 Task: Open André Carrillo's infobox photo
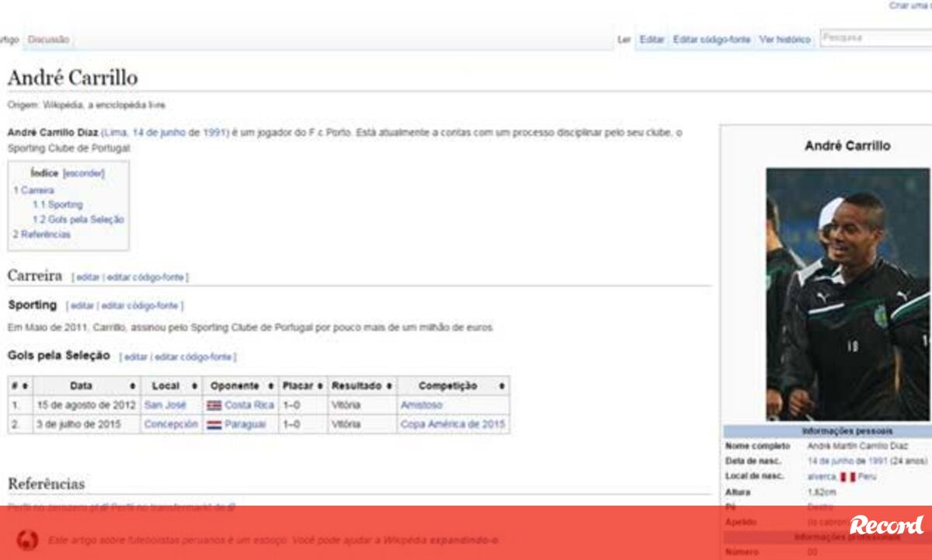tap(847, 294)
